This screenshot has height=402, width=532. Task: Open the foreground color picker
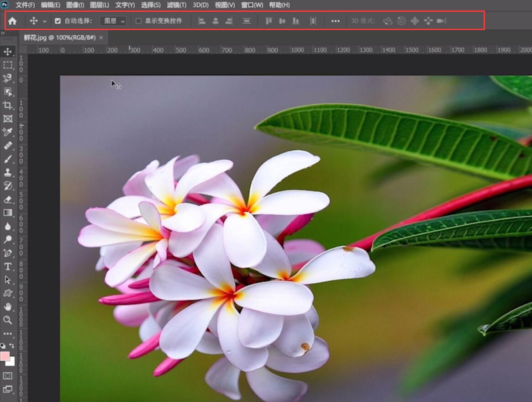pos(5,356)
